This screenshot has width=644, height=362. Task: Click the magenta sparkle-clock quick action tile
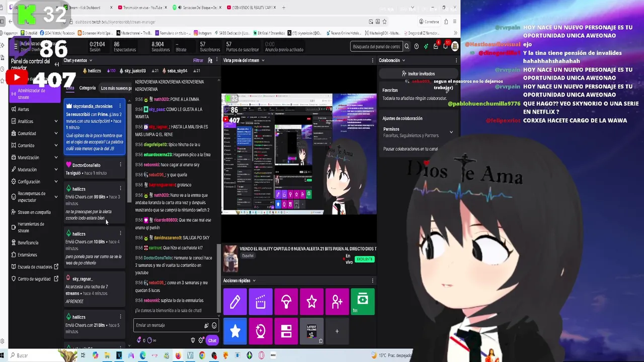(x=261, y=331)
